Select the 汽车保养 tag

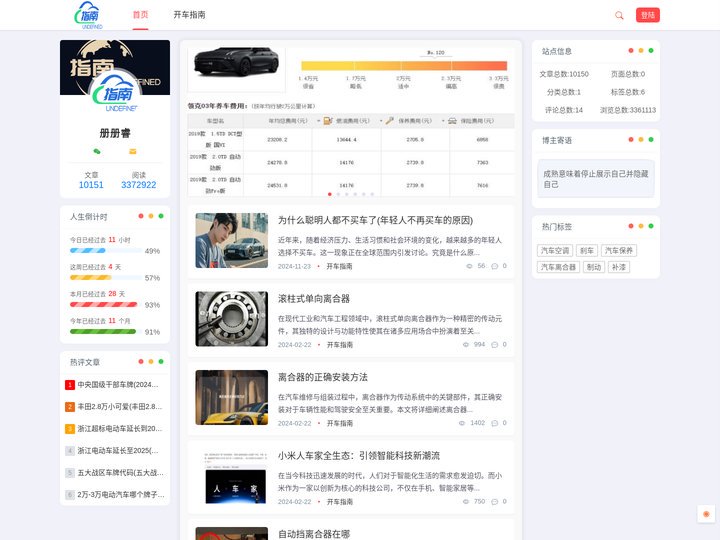pos(619,250)
